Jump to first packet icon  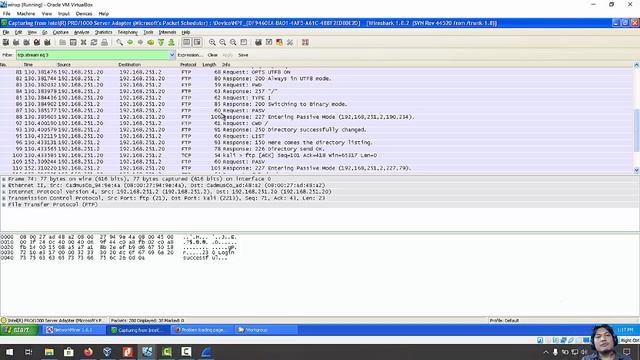click(161, 42)
